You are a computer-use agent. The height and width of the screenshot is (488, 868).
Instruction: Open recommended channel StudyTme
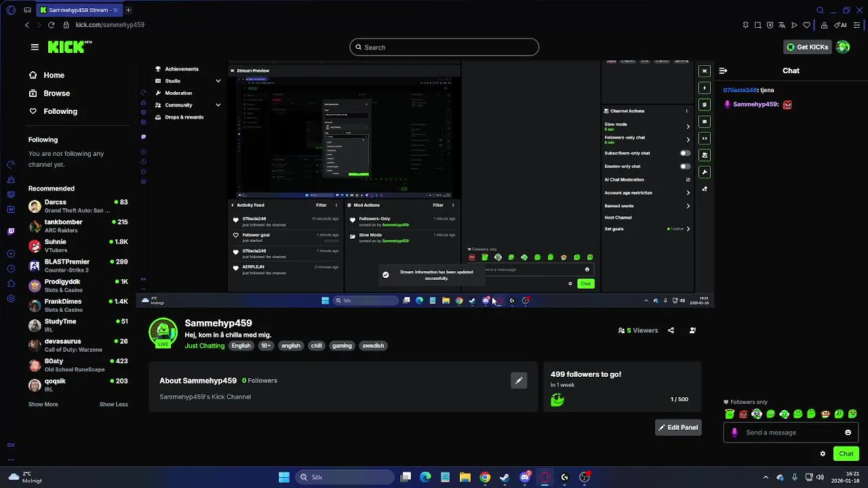(78, 325)
